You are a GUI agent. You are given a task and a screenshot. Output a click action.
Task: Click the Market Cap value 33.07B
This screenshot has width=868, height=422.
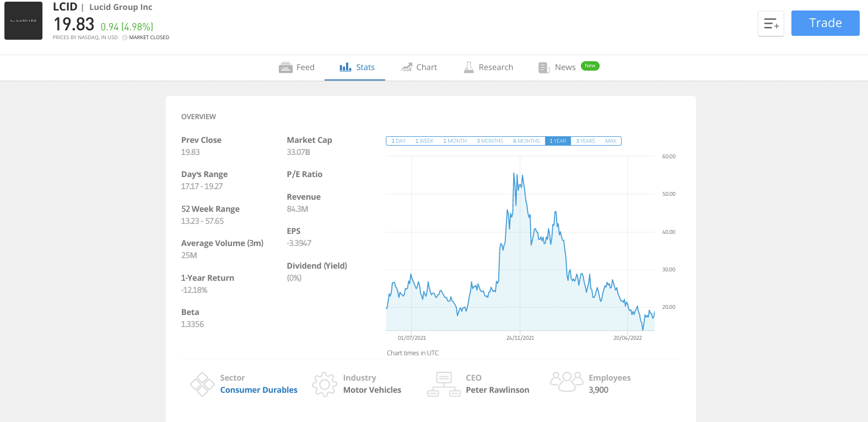[298, 152]
